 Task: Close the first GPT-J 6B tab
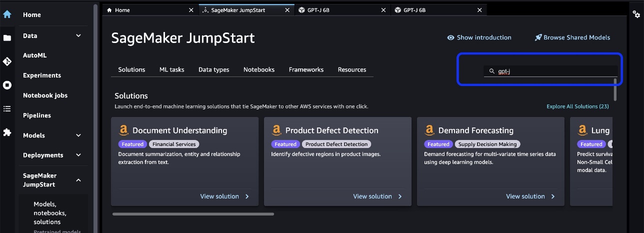pos(383,10)
